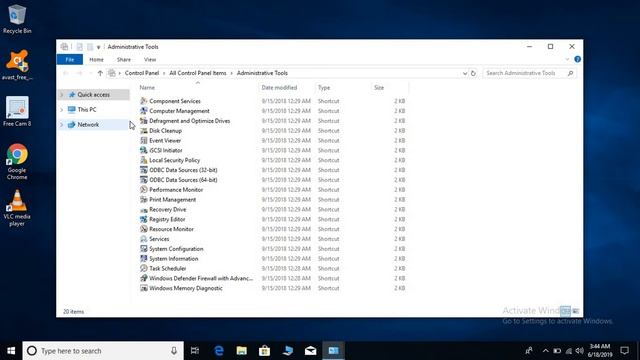Go to All Control Panel Items breadcrumb

198,73
